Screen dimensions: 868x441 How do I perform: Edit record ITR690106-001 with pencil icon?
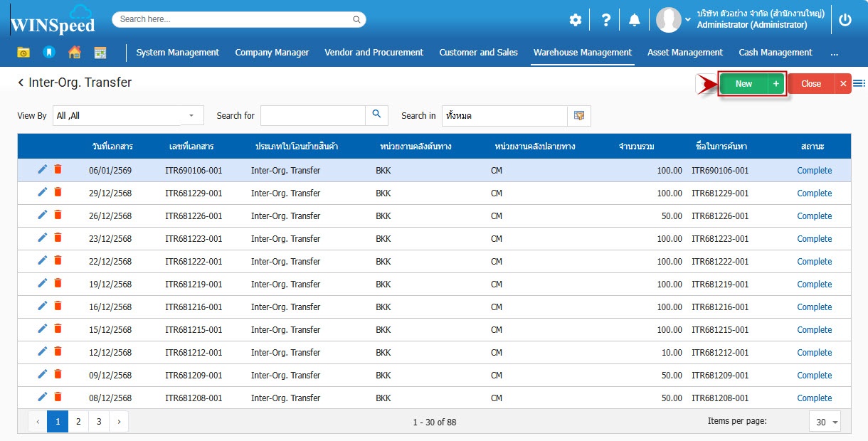43,169
